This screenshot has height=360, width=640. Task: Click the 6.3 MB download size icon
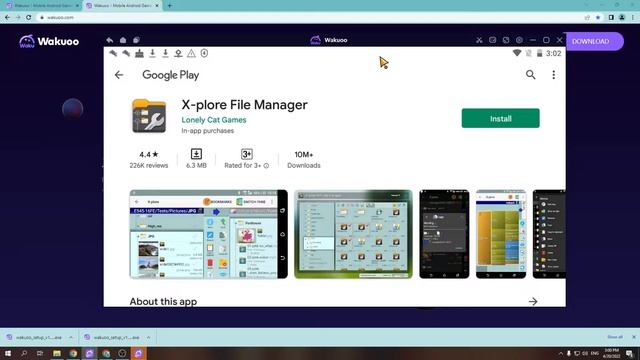pyautogui.click(x=196, y=154)
